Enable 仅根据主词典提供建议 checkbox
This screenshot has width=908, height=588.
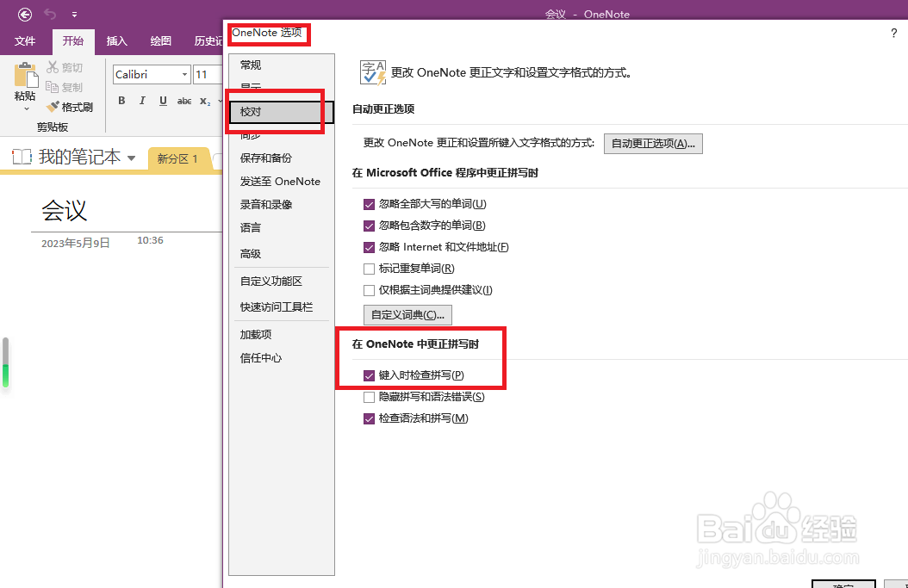coord(369,290)
